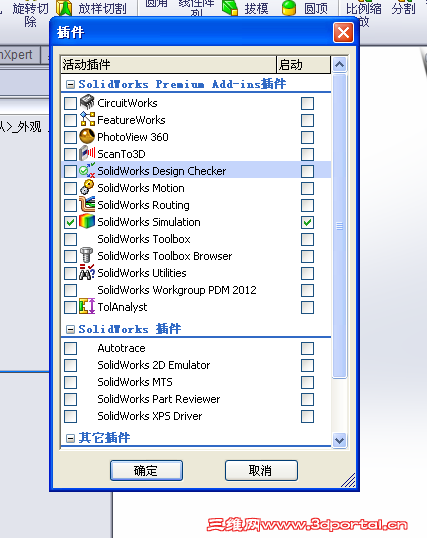Select the Autotrace row text
This screenshot has height=538, width=427.
tap(122, 348)
